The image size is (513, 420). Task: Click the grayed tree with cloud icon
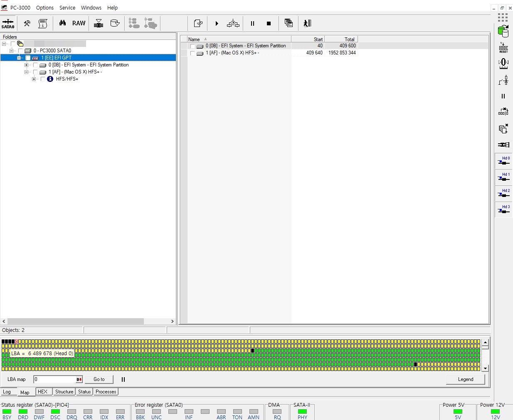pyautogui.click(x=150, y=23)
